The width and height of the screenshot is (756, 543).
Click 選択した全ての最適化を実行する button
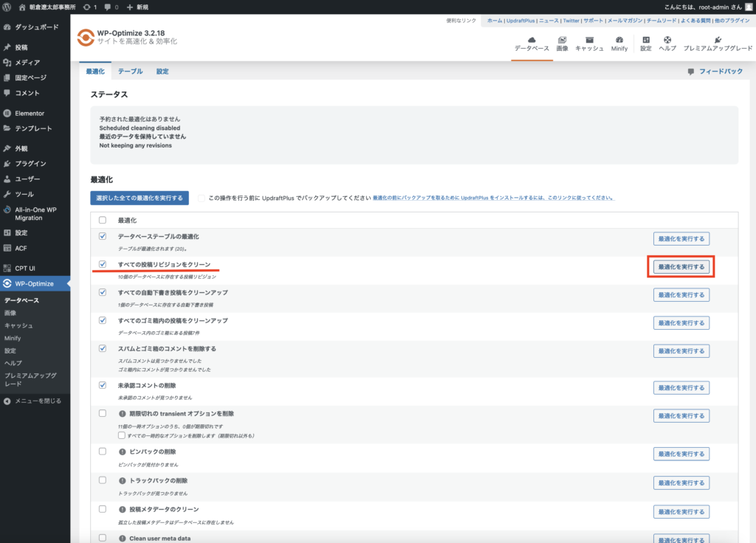point(140,198)
